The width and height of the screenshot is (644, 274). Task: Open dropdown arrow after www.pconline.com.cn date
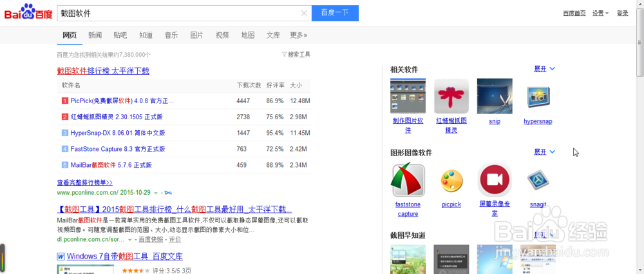[156, 193]
